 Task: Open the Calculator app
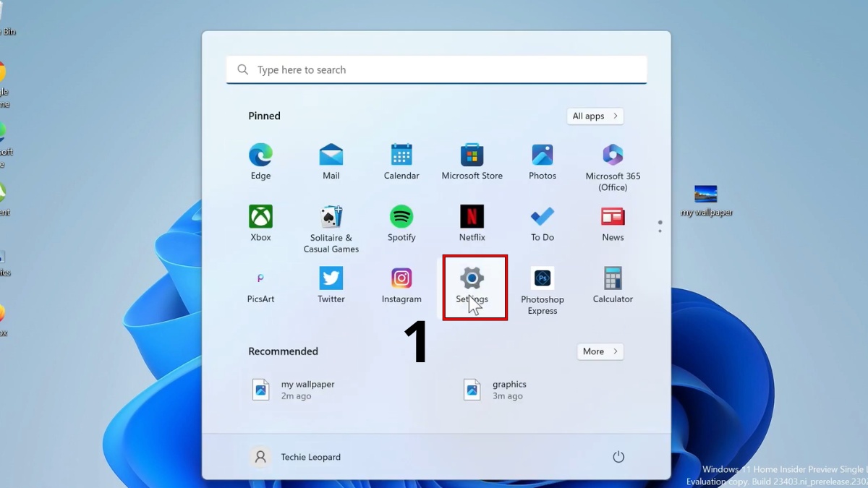[613, 284]
